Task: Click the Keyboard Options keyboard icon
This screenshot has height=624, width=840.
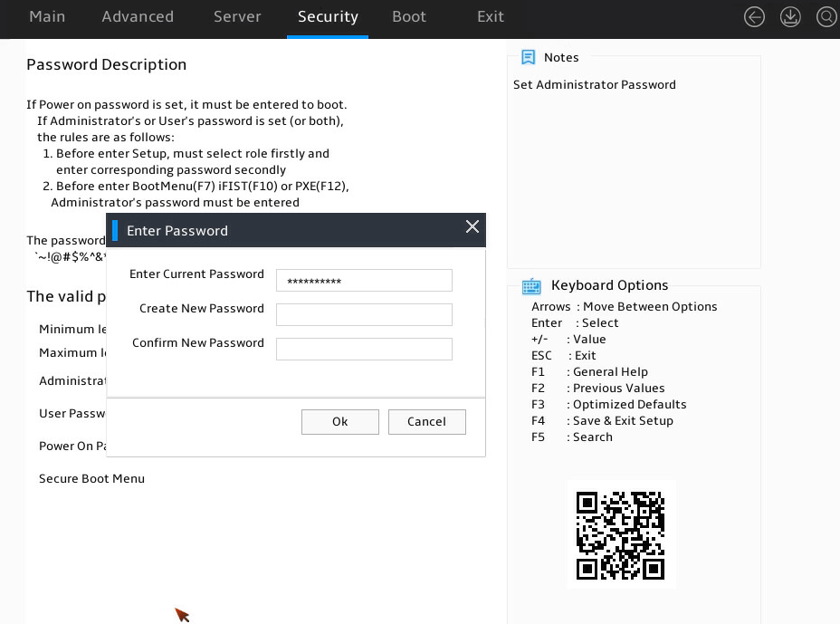Action: pyautogui.click(x=531, y=285)
